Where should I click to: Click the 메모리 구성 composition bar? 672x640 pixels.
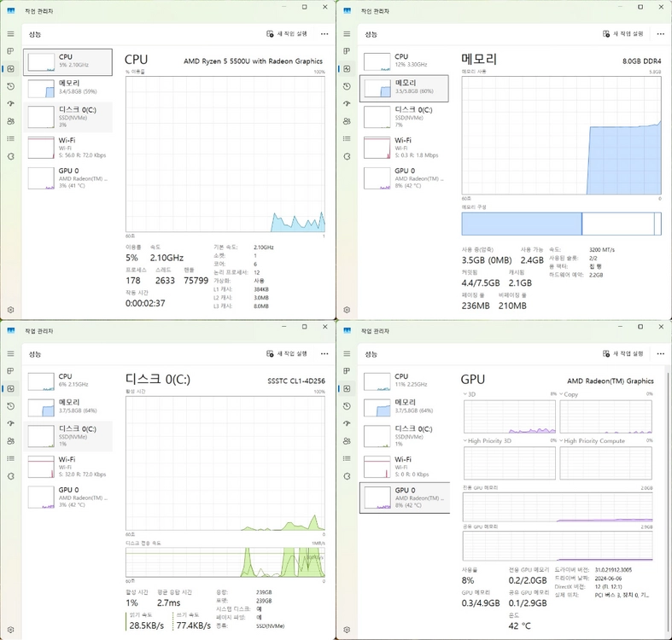click(561, 224)
